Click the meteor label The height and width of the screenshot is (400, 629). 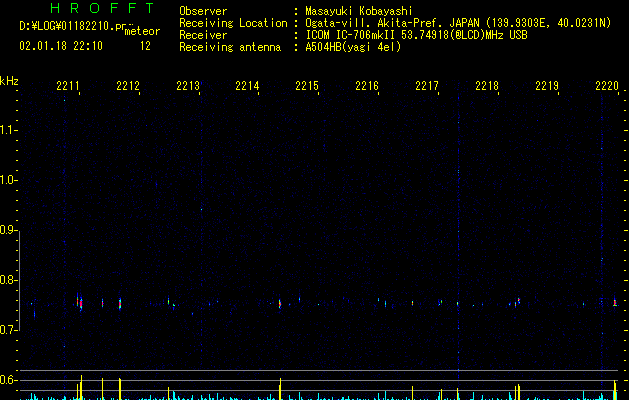point(142,31)
